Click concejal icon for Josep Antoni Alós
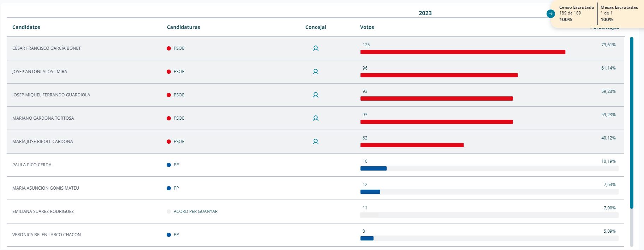The image size is (644, 250). coord(316,72)
